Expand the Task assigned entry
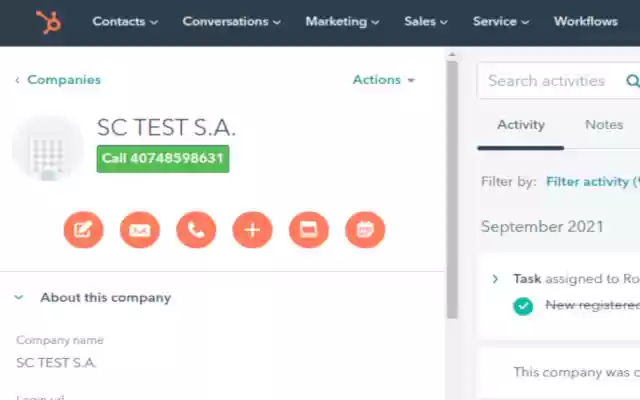 (495, 279)
